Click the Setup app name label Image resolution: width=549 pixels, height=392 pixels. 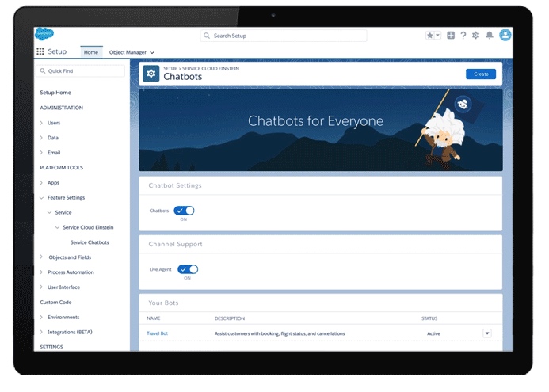57,51
